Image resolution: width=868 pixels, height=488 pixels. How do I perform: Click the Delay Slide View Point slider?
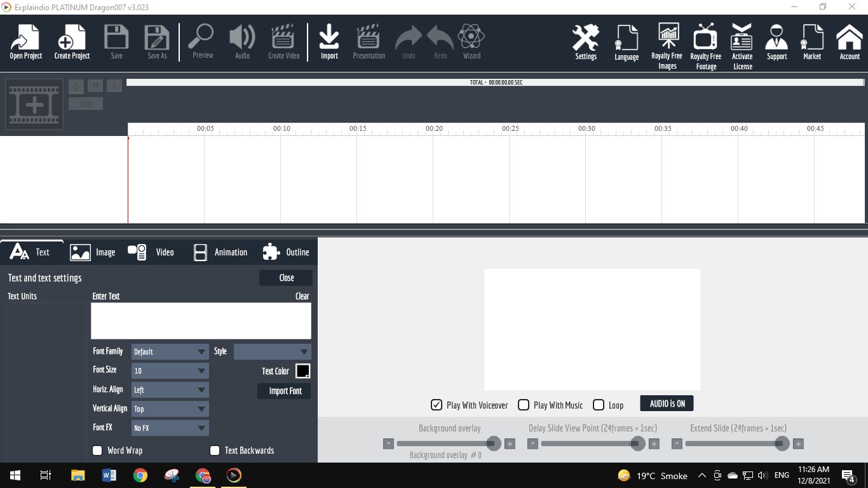click(x=593, y=444)
